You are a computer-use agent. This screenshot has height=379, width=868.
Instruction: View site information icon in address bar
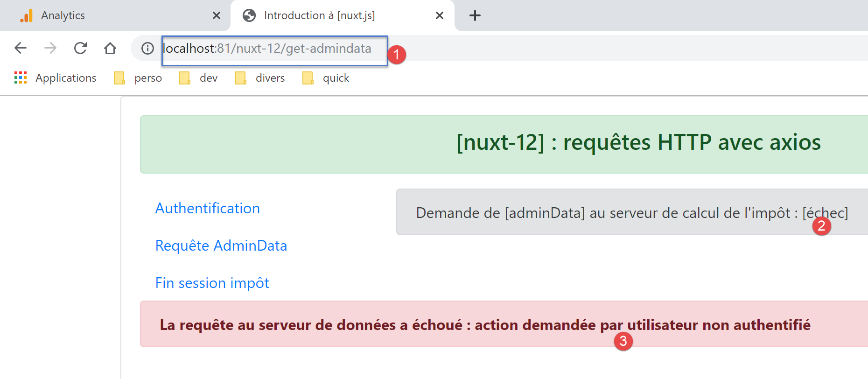click(x=147, y=49)
